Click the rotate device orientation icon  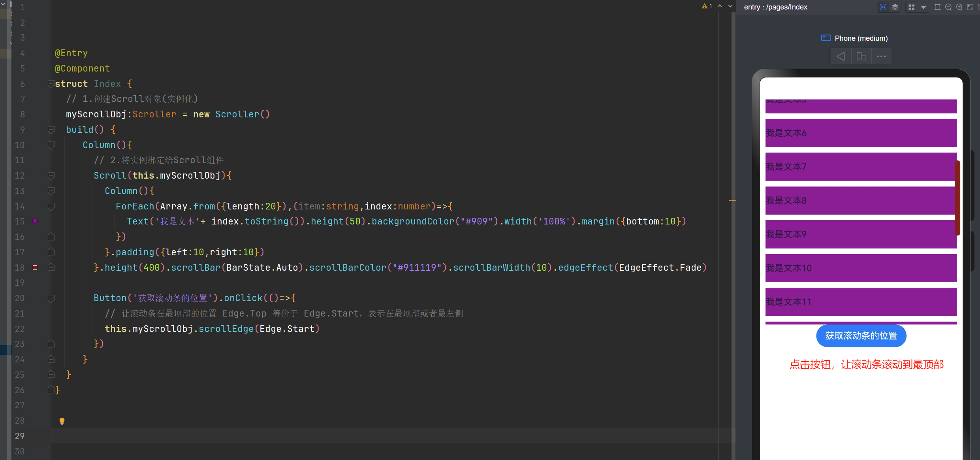pyautogui.click(x=861, y=57)
